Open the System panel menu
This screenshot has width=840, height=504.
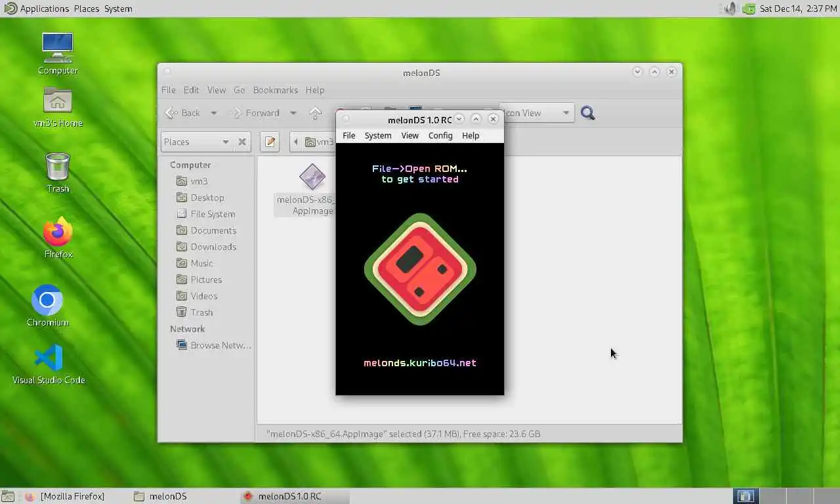(x=118, y=9)
